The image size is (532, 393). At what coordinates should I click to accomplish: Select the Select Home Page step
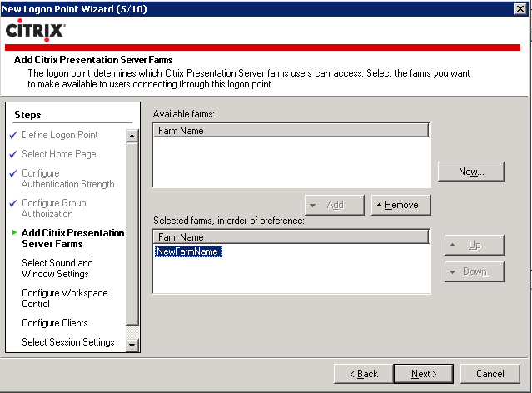[59, 154]
